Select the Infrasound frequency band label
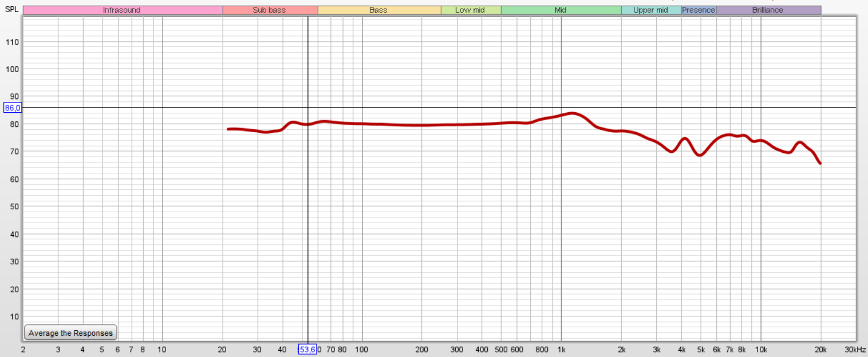Image resolution: width=868 pixels, height=357 pixels. point(122,10)
